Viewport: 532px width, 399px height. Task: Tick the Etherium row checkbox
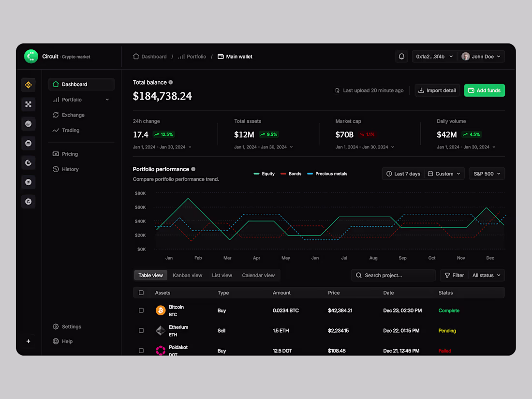coord(141,330)
